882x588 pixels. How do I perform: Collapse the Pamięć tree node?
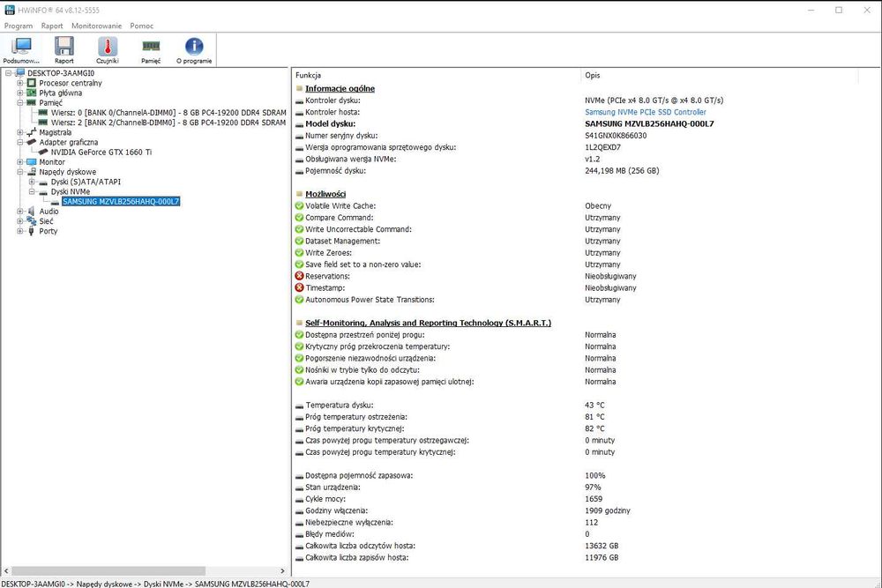pyautogui.click(x=20, y=103)
